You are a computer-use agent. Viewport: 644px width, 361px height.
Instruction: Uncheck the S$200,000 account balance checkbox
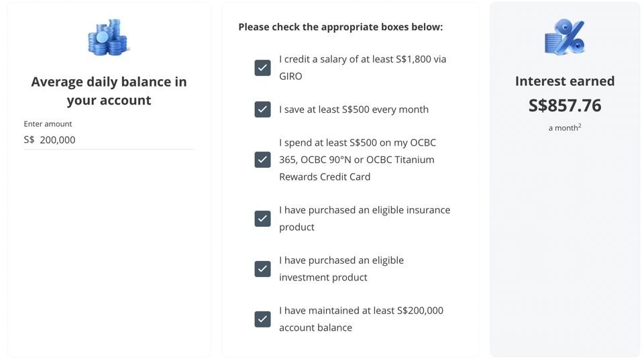click(262, 319)
